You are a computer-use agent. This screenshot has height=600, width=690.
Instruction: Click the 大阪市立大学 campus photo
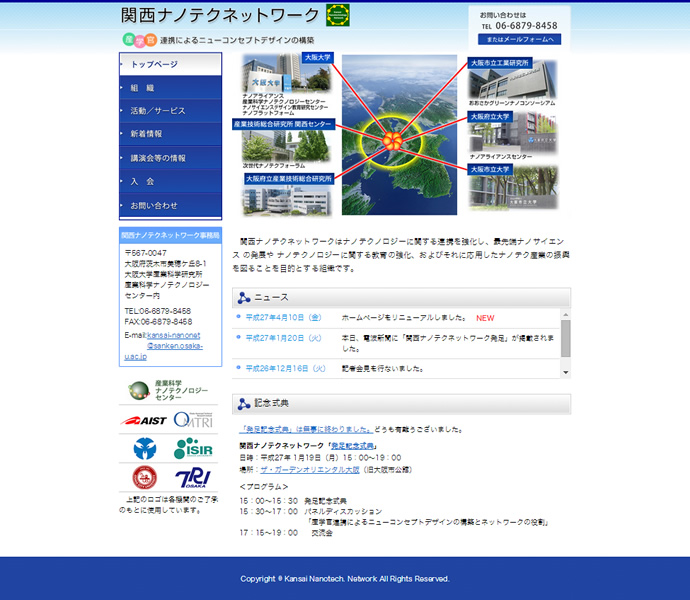tap(513, 188)
